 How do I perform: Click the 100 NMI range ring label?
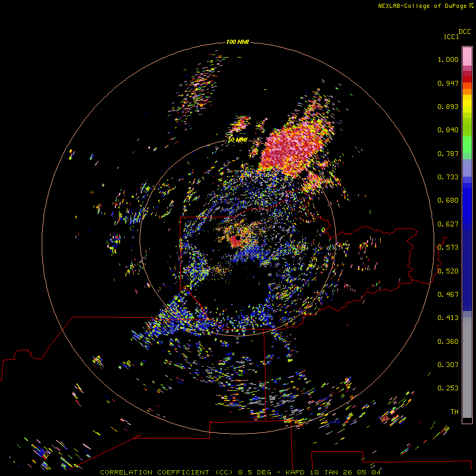[237, 42]
